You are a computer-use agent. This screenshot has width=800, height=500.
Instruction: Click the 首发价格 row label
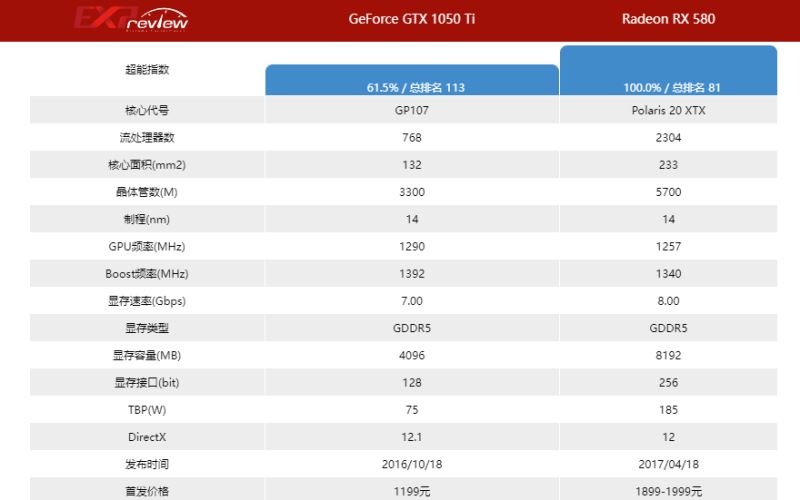click(x=147, y=492)
